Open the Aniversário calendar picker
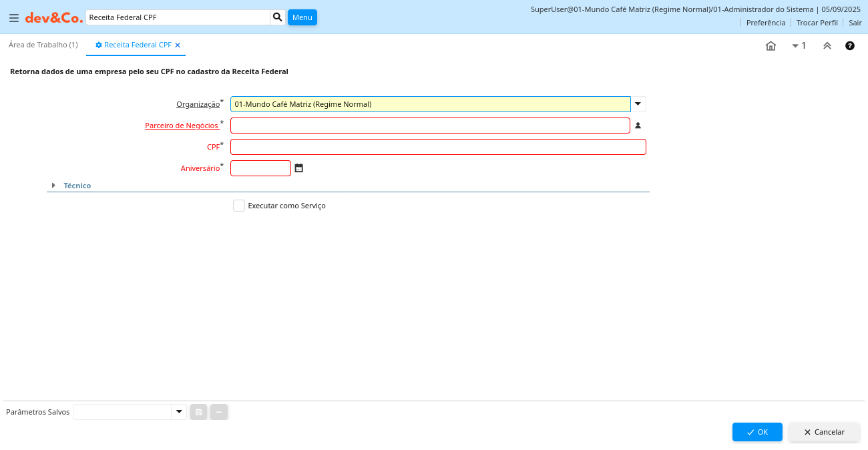Image resolution: width=868 pixels, height=450 pixels. pos(299,168)
